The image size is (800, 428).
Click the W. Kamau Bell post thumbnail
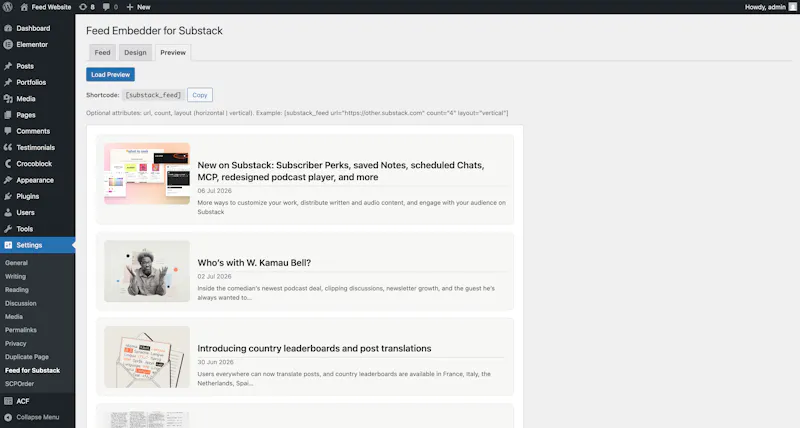147,271
